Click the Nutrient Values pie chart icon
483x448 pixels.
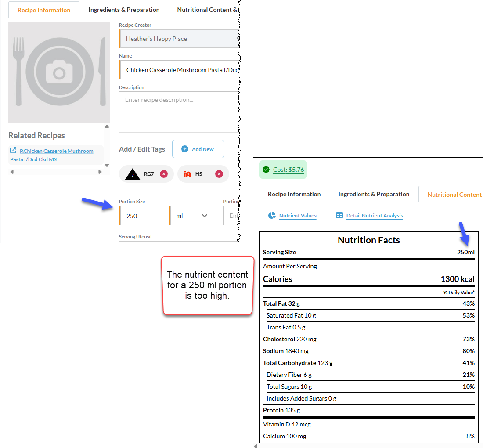pos(272,215)
